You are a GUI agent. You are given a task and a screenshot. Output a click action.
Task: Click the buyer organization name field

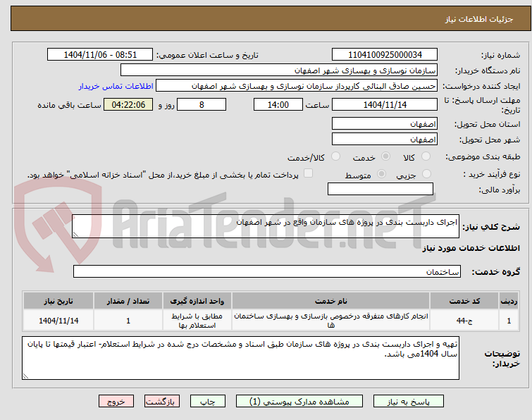(x=279, y=70)
